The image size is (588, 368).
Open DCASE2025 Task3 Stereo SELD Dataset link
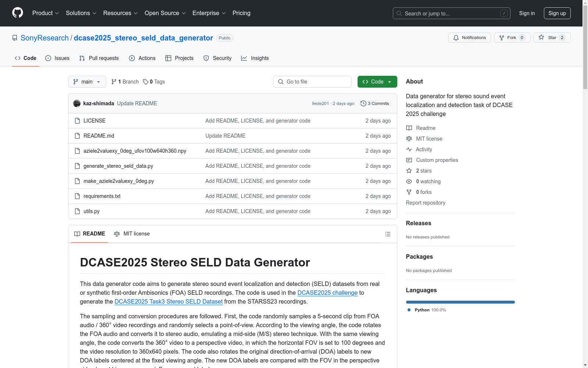pos(169,301)
